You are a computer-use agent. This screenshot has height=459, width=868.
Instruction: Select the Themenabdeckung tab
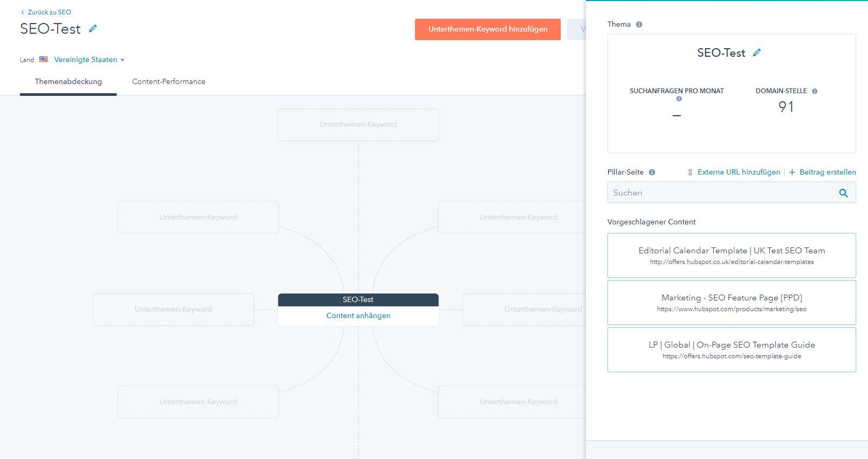click(68, 81)
